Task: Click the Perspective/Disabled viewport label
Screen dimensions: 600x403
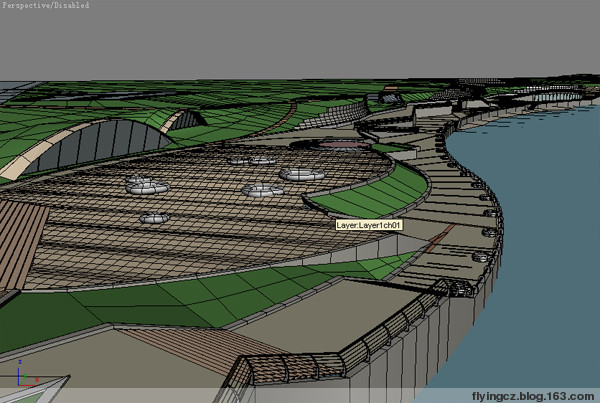Action: point(46,5)
